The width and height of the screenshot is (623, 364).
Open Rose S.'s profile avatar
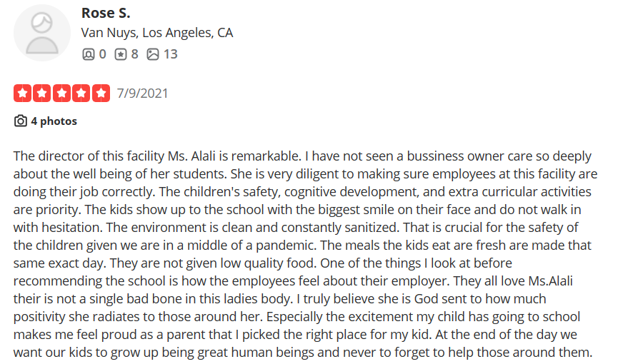point(42,33)
